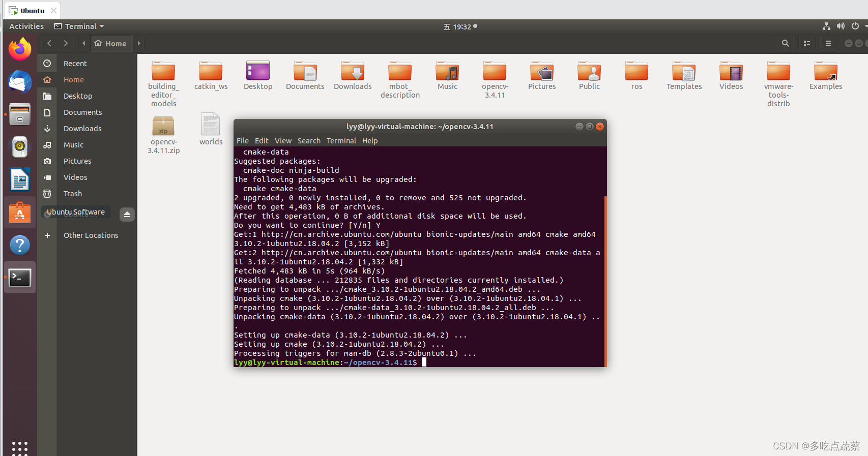Open the building_editor_models folder

[163, 84]
